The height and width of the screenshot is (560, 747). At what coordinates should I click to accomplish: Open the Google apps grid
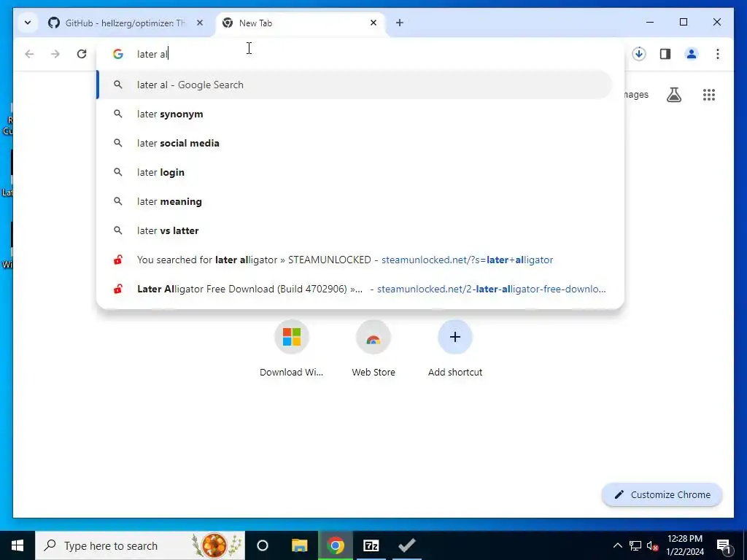(x=709, y=95)
